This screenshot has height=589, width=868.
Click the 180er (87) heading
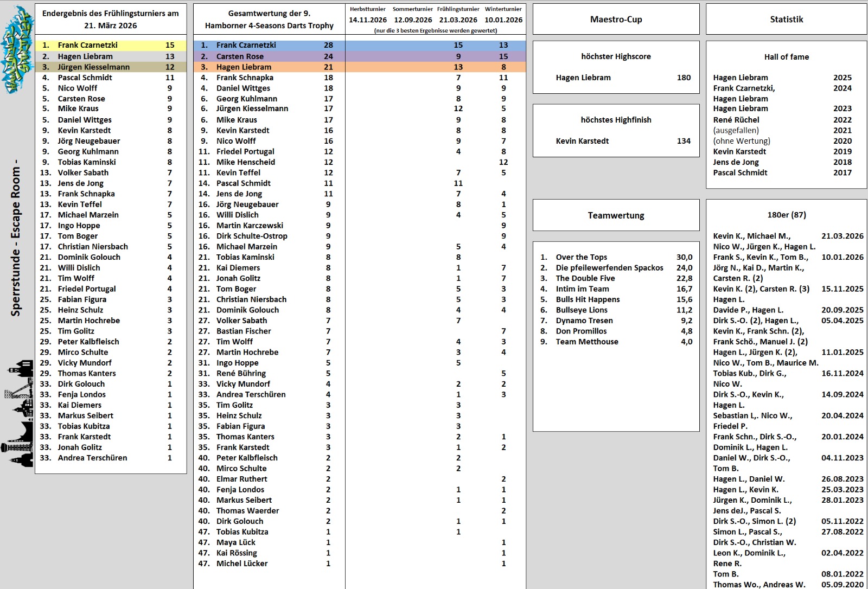[x=786, y=215]
